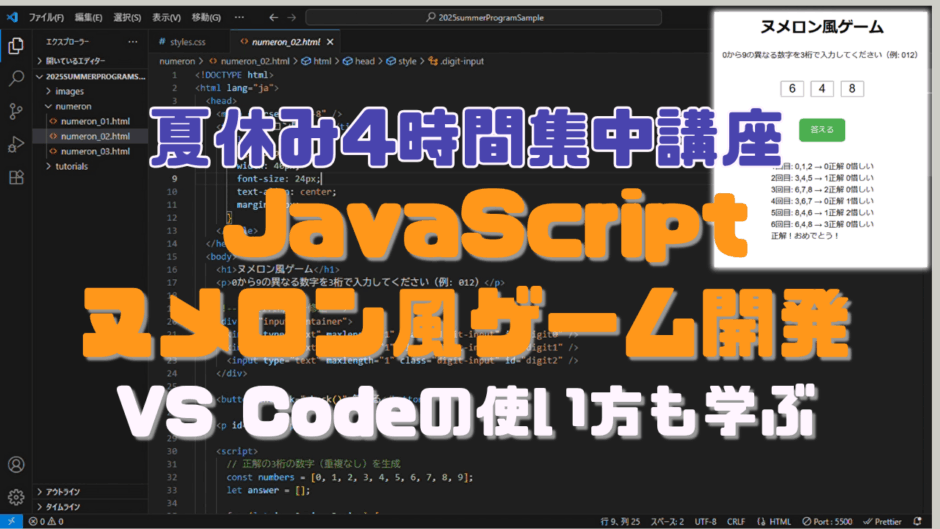This screenshot has width=940, height=529.
Task: Open the Run and Debug view
Action: coord(16,144)
